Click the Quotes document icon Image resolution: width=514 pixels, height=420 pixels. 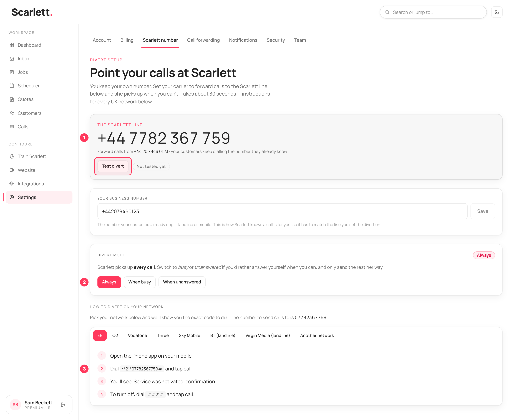(12, 99)
